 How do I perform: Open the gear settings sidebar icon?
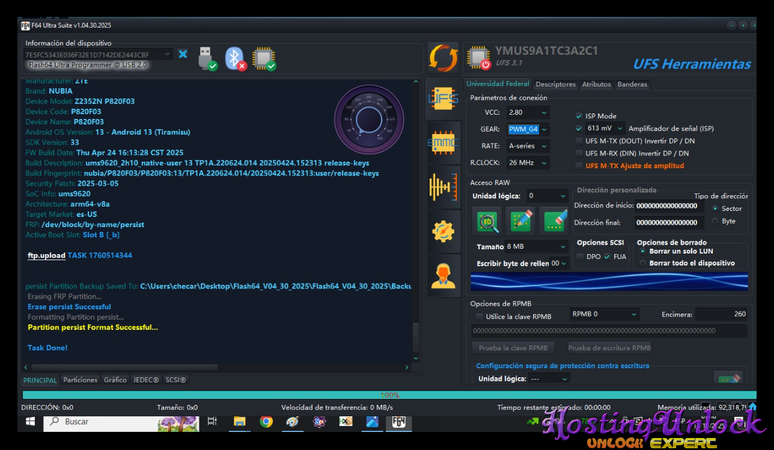point(443,231)
